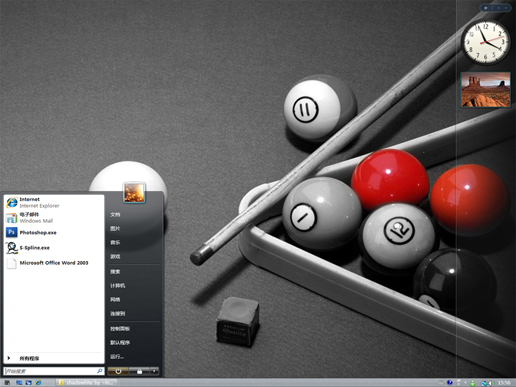
Task: Click the Start button on taskbar
Action: pos(7,383)
